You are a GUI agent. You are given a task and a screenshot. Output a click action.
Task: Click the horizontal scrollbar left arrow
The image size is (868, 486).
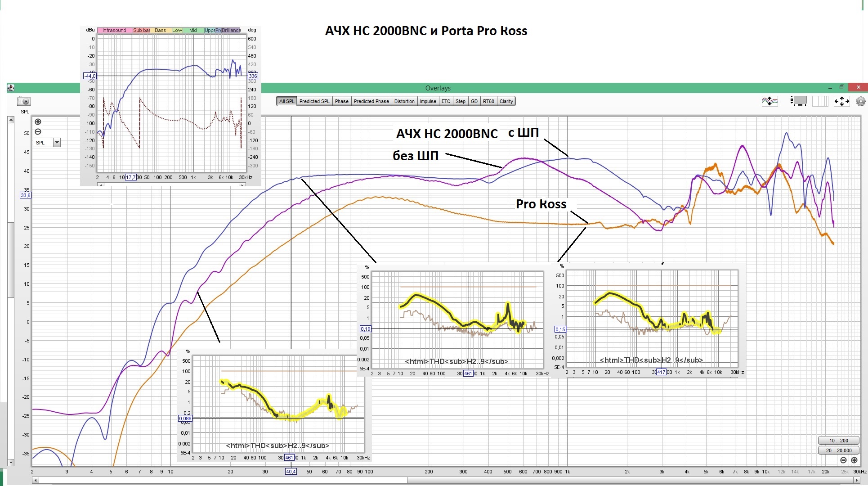[35, 480]
